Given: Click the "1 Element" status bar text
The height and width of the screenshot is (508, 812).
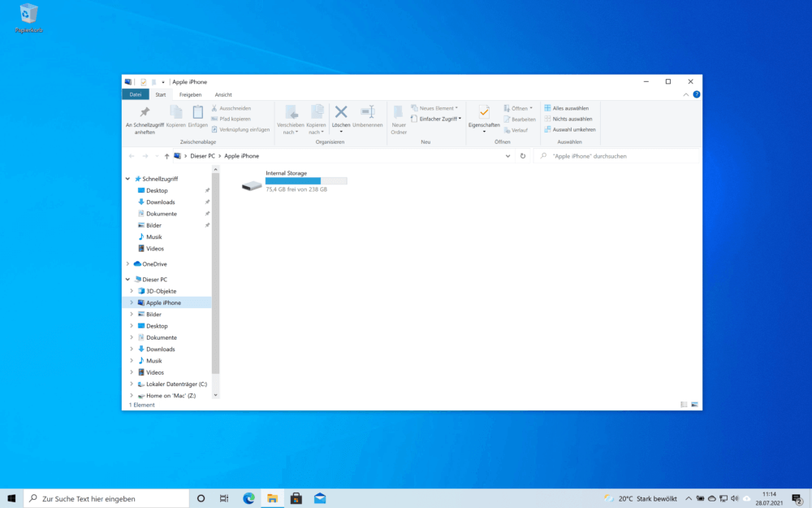Looking at the screenshot, I should tap(141, 405).
